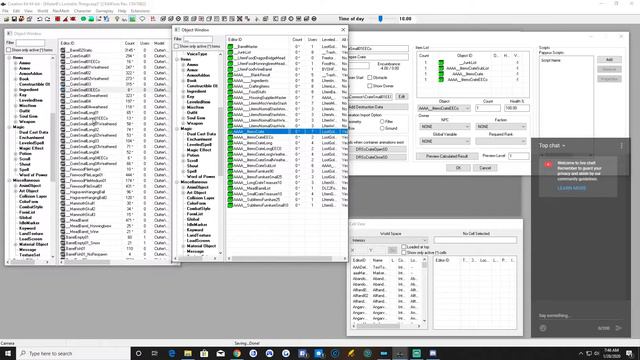The width and height of the screenshot is (640, 360).
Task: Click the undo arrow toolbar icon
Action: tap(40, 19)
